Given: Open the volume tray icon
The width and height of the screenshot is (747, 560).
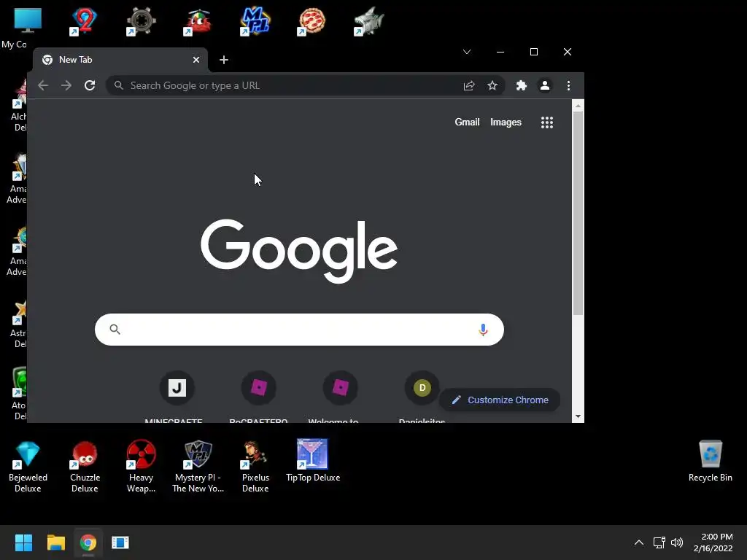Looking at the screenshot, I should point(676,542).
